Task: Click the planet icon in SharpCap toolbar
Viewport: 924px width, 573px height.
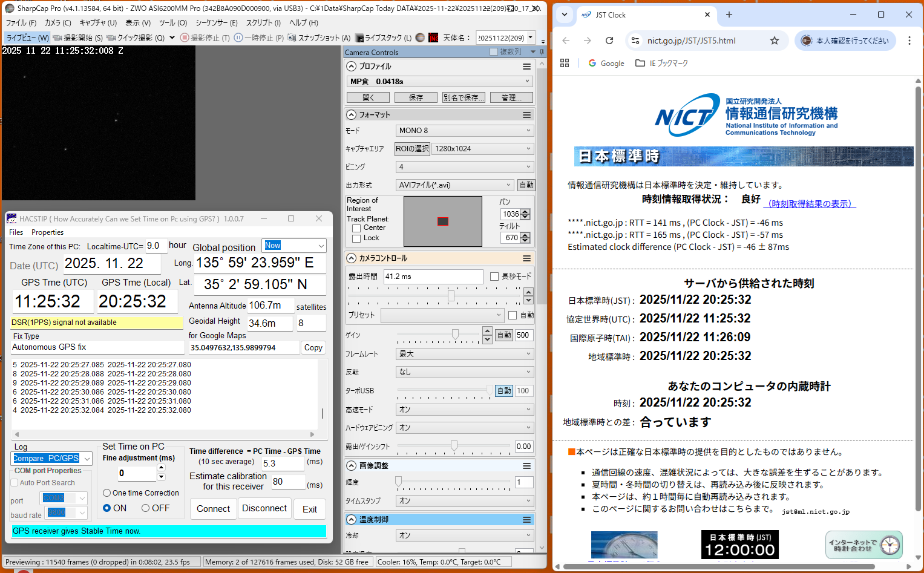Action: (420, 38)
